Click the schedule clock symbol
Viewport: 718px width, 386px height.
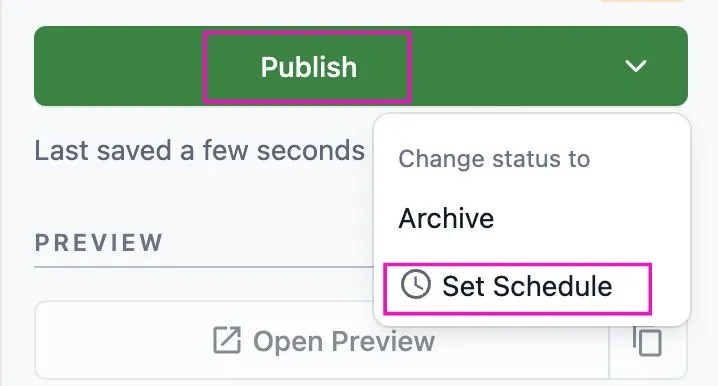(416, 284)
